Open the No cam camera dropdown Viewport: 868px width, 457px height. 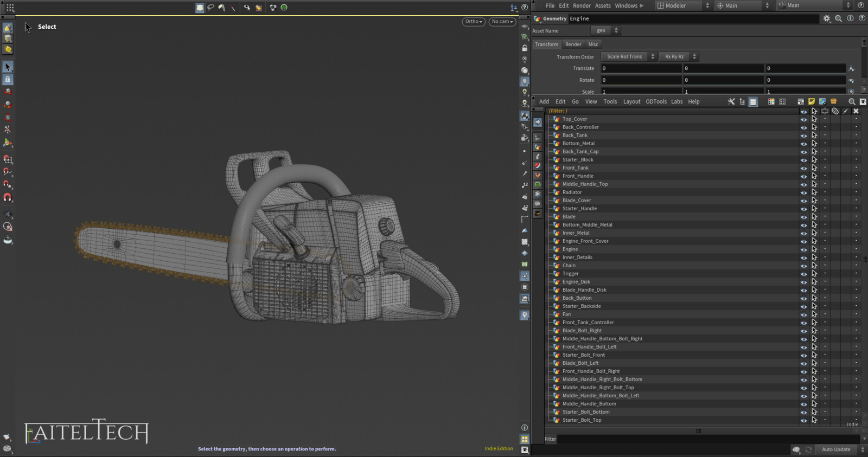(x=502, y=22)
